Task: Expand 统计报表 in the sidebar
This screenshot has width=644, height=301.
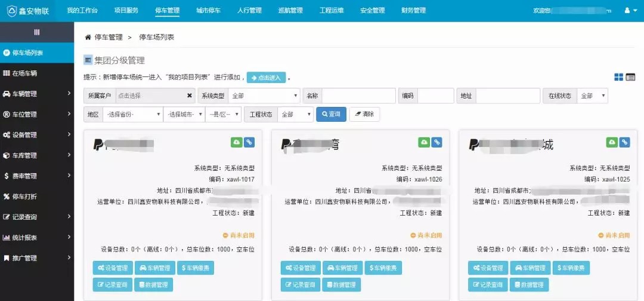Action: (x=37, y=238)
